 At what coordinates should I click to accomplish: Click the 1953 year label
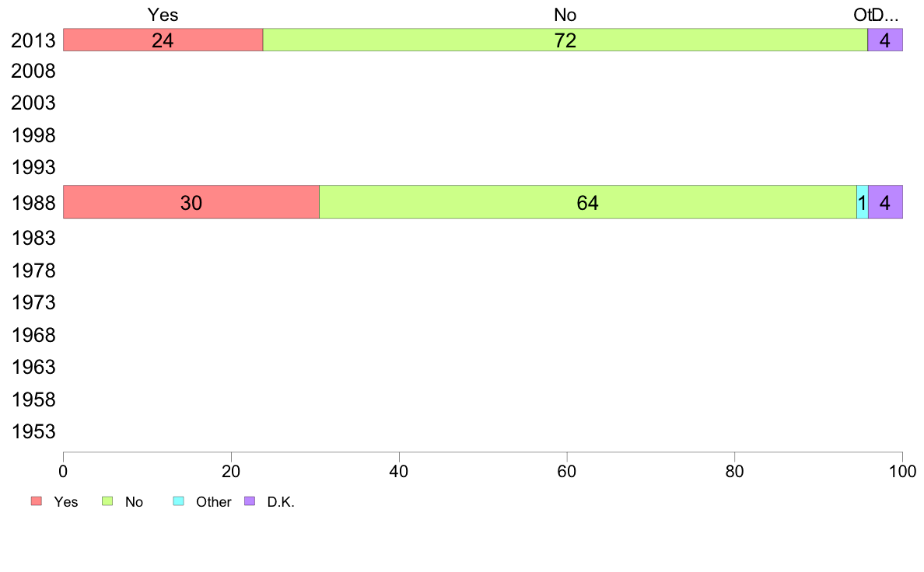[33, 432]
